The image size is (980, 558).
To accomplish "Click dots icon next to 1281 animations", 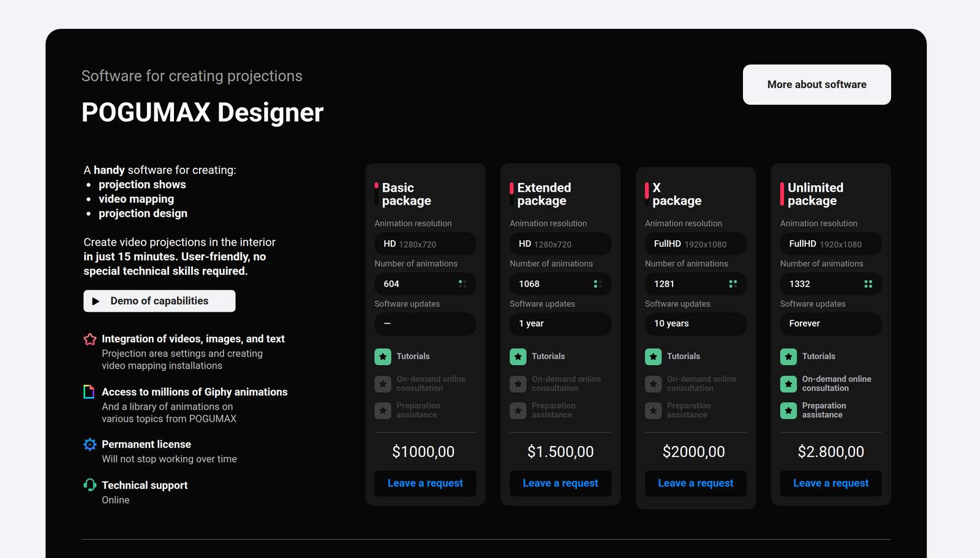I will (x=733, y=284).
